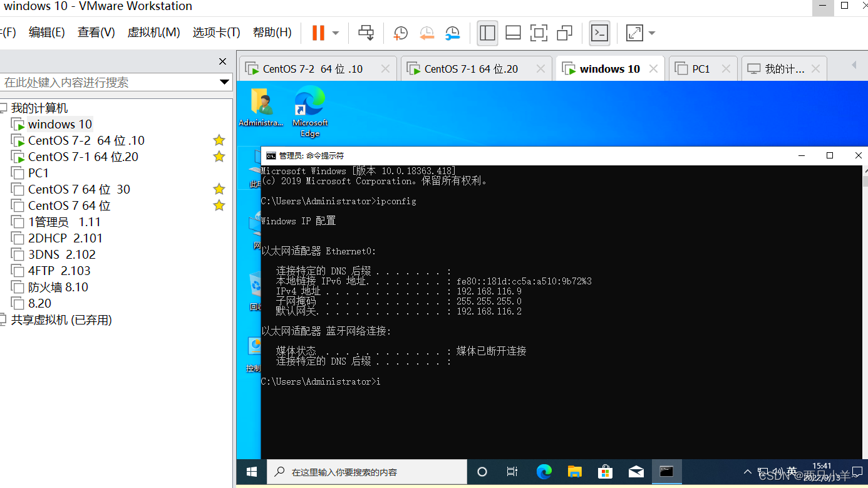
Task: Click Microsoft Edge desktop shortcut
Action: pyautogui.click(x=310, y=112)
